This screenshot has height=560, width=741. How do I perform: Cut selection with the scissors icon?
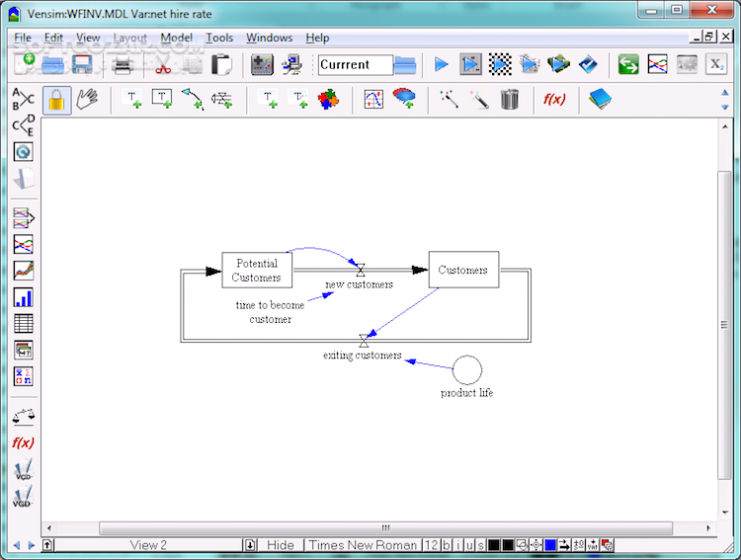point(163,64)
